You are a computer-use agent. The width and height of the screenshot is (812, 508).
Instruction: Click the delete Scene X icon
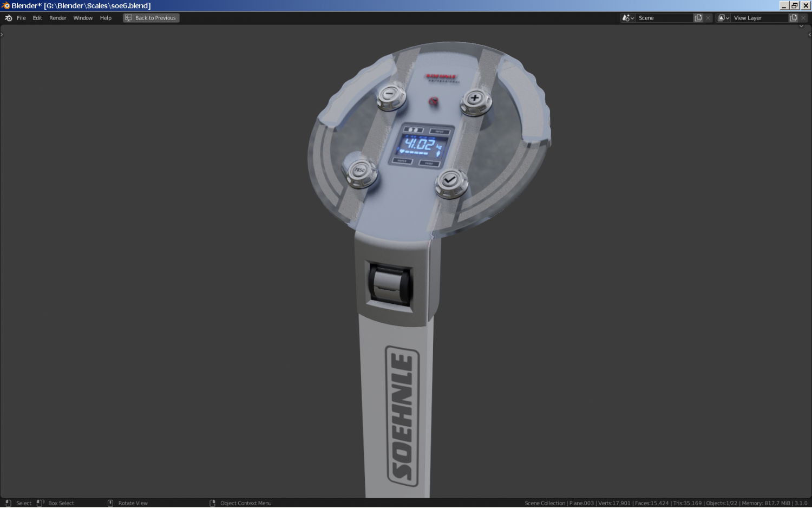point(708,18)
